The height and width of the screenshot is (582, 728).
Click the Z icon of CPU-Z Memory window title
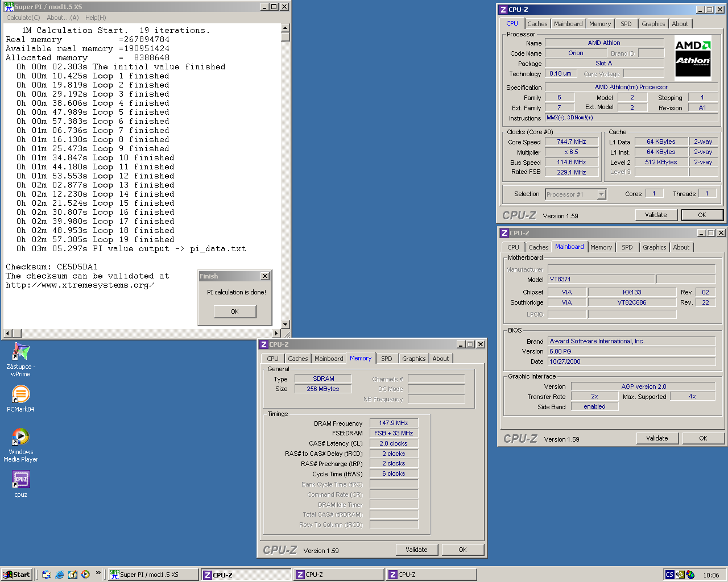tap(264, 344)
